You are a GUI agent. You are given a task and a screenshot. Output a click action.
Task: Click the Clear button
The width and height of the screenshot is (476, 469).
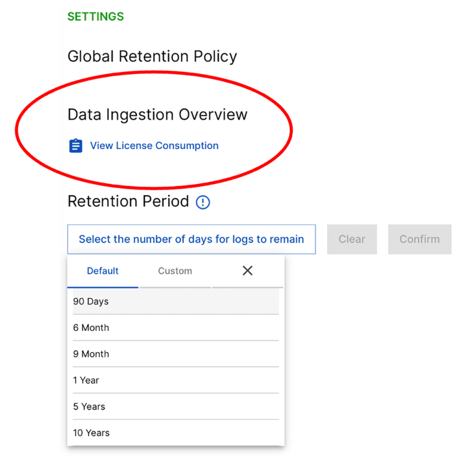352,239
